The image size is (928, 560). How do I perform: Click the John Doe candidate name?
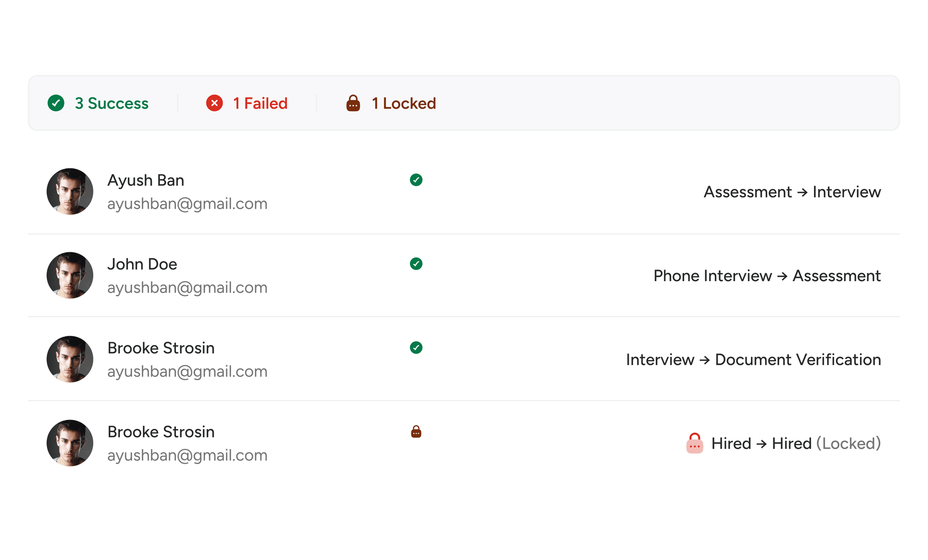click(x=142, y=264)
